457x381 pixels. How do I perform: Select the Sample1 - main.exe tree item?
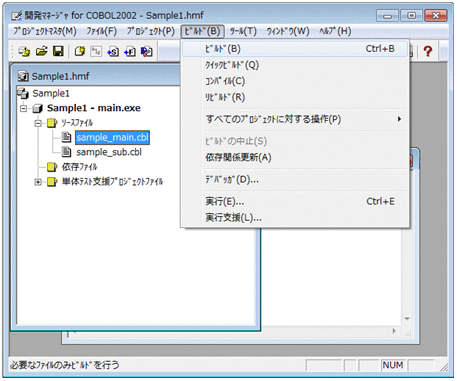[x=94, y=108]
